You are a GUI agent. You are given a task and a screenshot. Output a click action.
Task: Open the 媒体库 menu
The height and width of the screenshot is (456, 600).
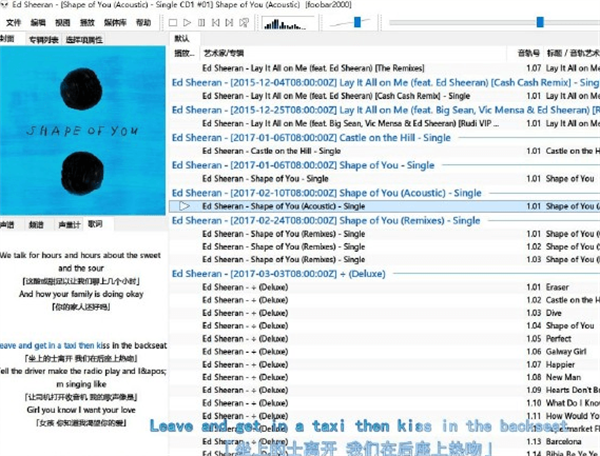click(x=114, y=22)
